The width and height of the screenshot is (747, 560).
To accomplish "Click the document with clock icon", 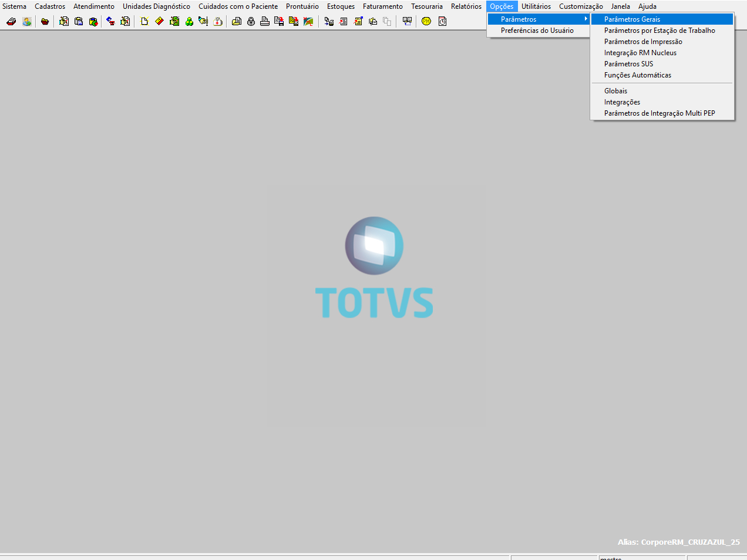I will [443, 21].
